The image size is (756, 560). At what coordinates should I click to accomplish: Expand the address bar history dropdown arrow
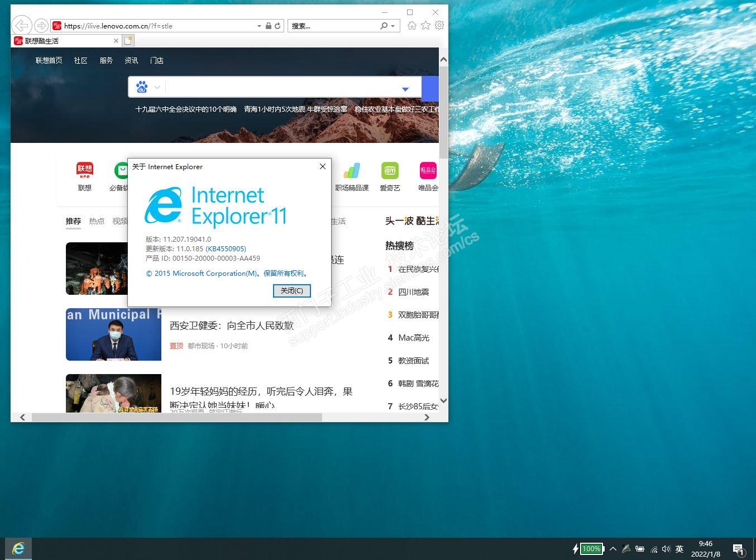(x=259, y=26)
